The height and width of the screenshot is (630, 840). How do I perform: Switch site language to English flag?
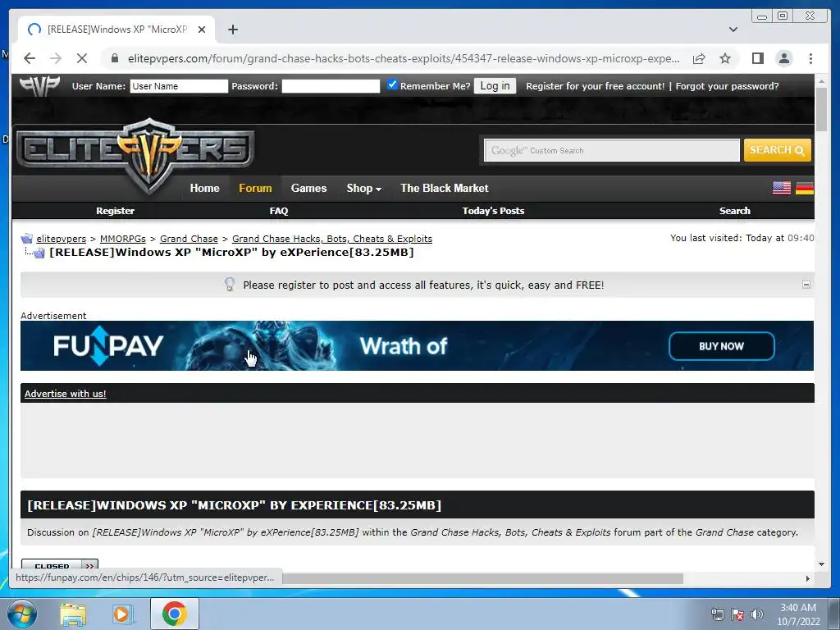[782, 188]
